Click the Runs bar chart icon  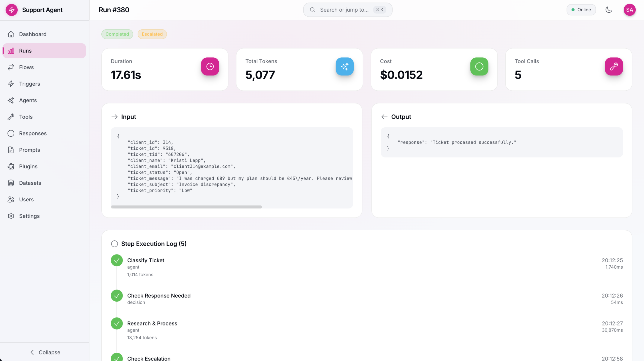11,51
